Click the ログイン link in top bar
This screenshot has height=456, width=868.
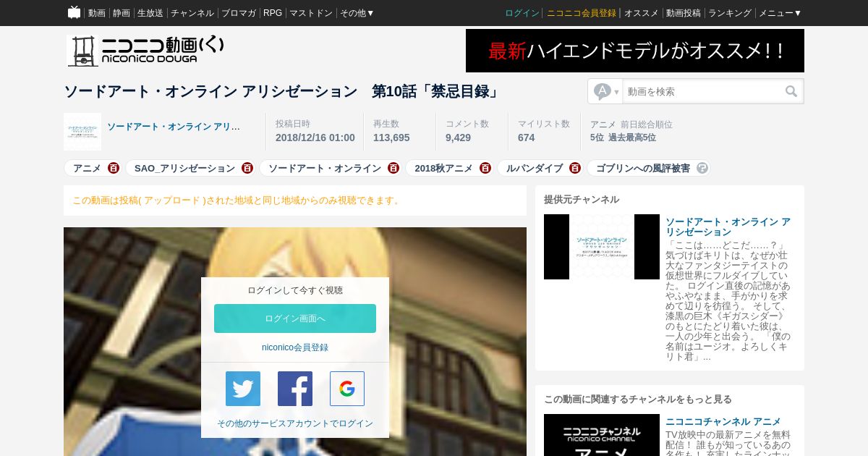(x=522, y=13)
